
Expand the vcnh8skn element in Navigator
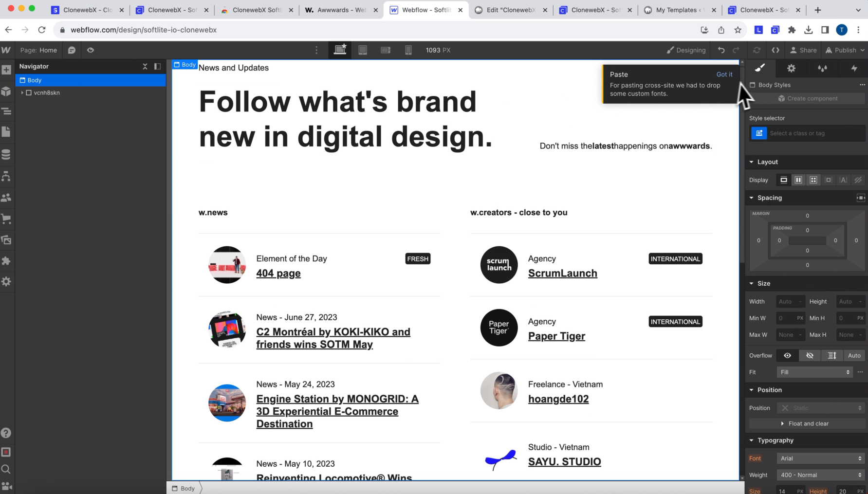tap(22, 92)
